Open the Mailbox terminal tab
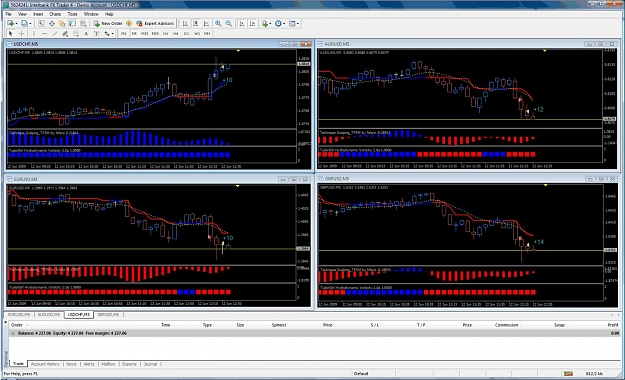 tap(108, 364)
